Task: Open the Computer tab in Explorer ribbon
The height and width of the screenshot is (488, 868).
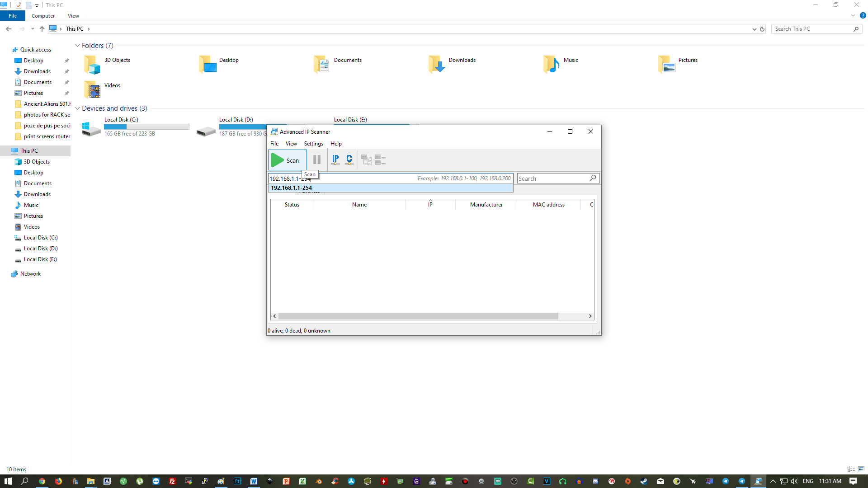Action: coord(43,16)
